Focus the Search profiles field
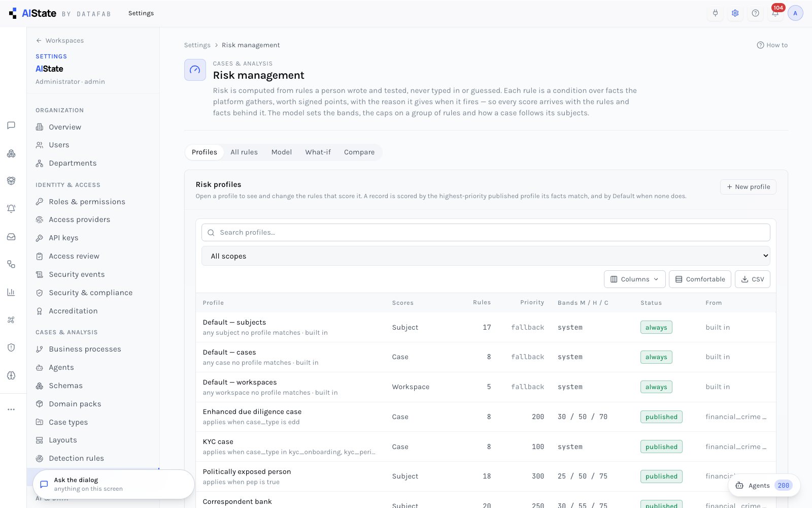812x508 pixels. 486,233
